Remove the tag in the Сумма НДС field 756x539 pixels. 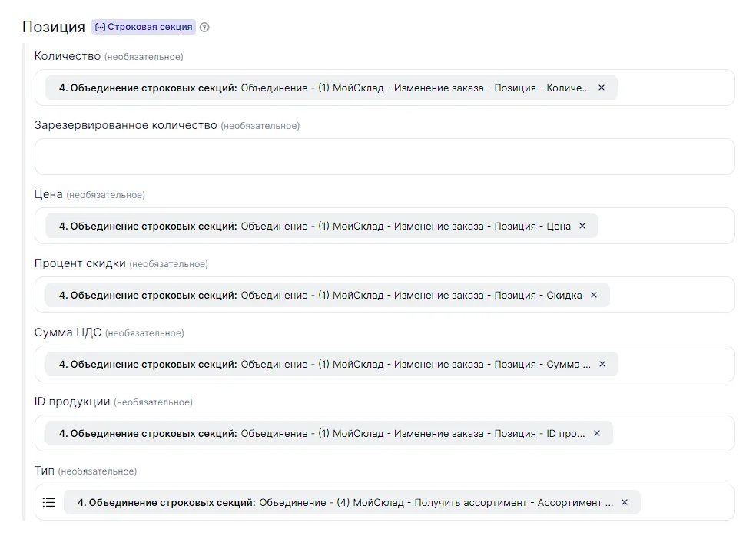coord(602,364)
